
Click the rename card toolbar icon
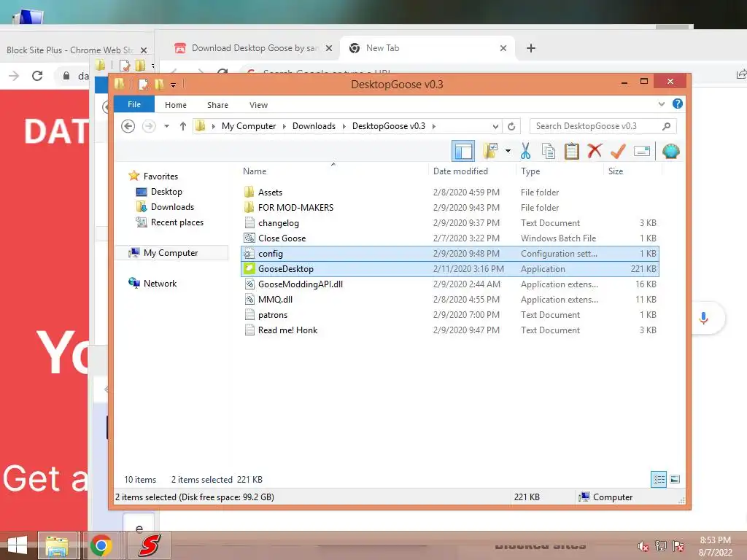[642, 152]
